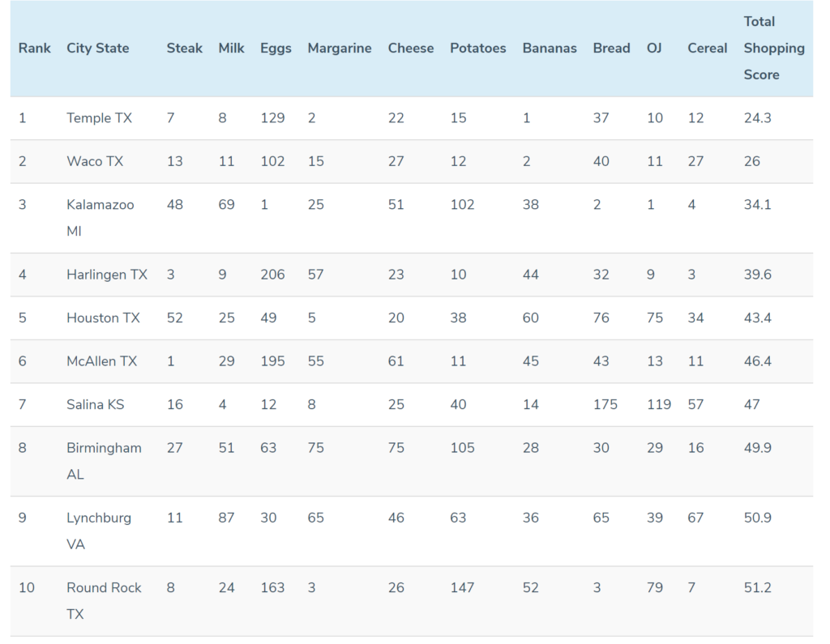Select the Margarine column header
This screenshot has width=830, height=644.
[340, 49]
